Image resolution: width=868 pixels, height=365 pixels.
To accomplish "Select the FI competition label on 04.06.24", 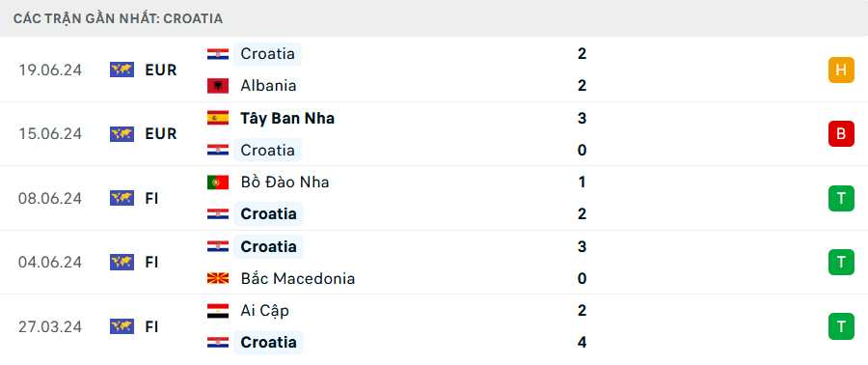I will coord(152,262).
